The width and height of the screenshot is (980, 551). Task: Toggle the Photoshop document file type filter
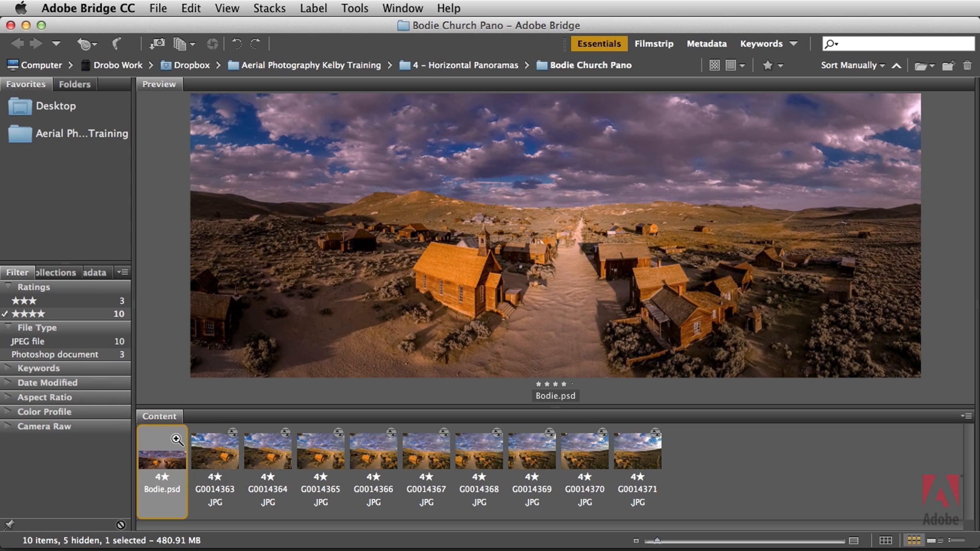click(x=55, y=354)
